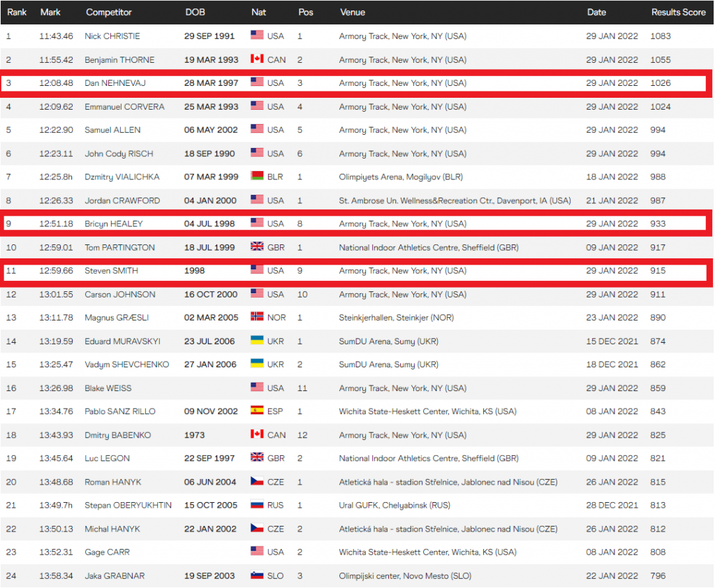Click the date 15 DEC 2021

point(612,341)
